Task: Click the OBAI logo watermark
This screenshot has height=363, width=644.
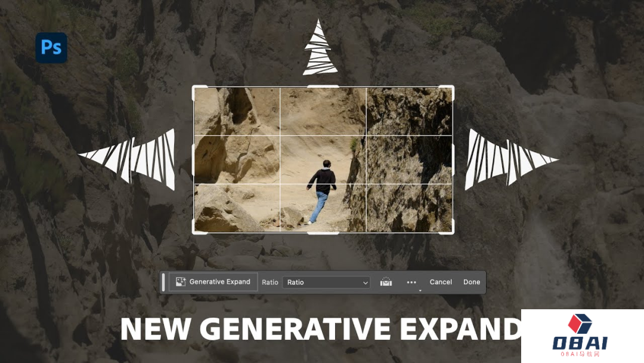Action: [x=581, y=334]
